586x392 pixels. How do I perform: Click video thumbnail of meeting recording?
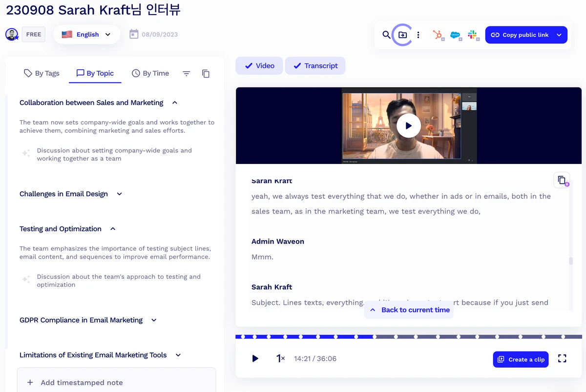click(x=409, y=125)
